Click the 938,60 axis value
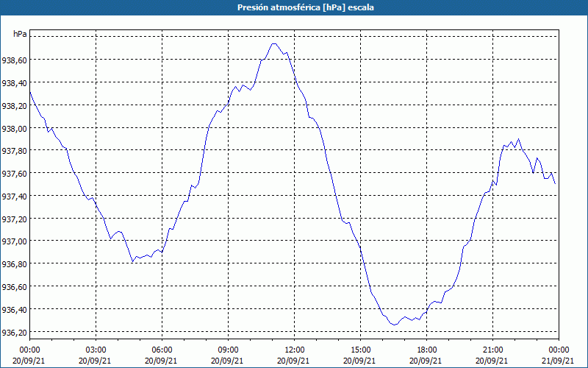588x368 pixels. [x=14, y=60]
